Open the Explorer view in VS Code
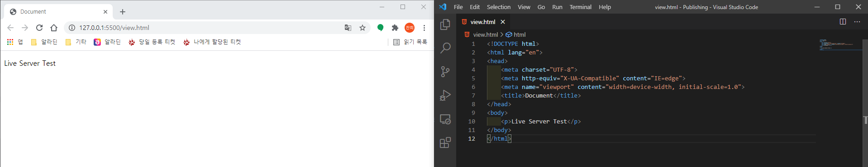This screenshot has height=167, width=868. tap(445, 24)
